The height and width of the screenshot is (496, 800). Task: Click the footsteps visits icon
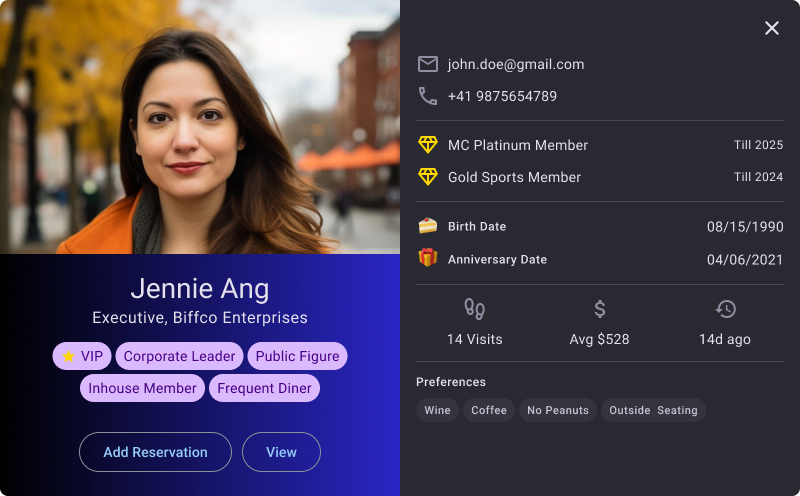pos(474,309)
